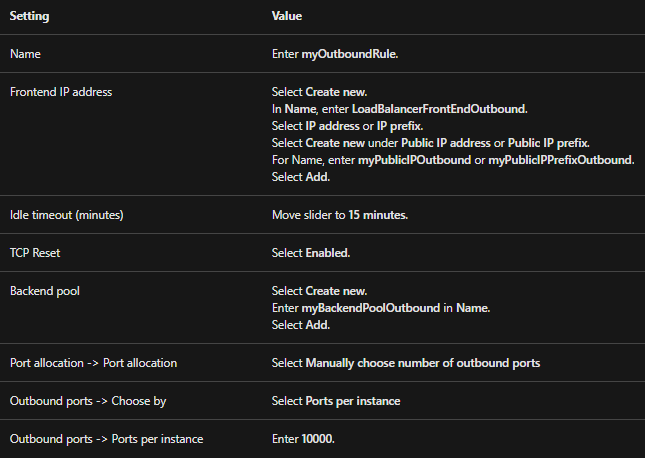The height and width of the screenshot is (458, 645).
Task: Select Port allocation -> Port allocation label
Action: coord(93,363)
